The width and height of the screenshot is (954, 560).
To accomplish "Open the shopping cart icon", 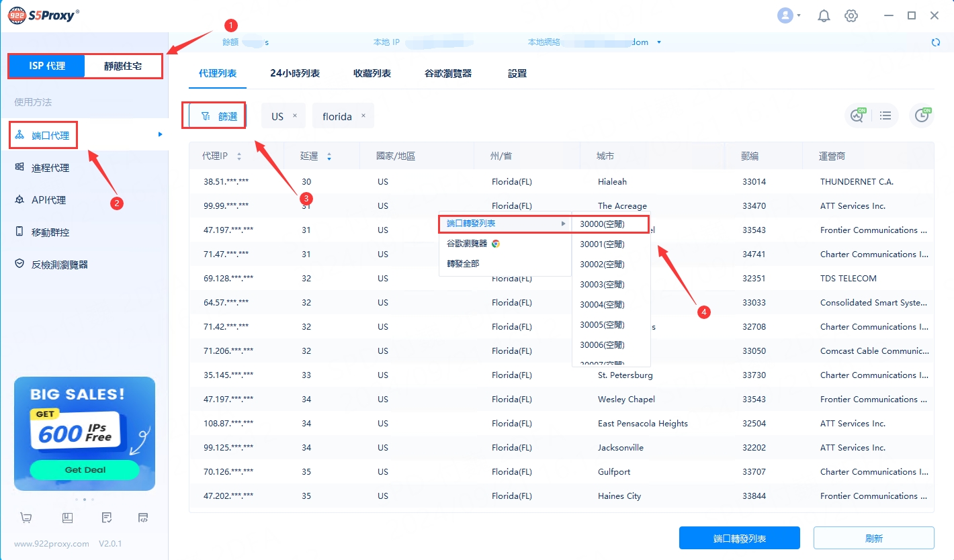I will pyautogui.click(x=26, y=518).
